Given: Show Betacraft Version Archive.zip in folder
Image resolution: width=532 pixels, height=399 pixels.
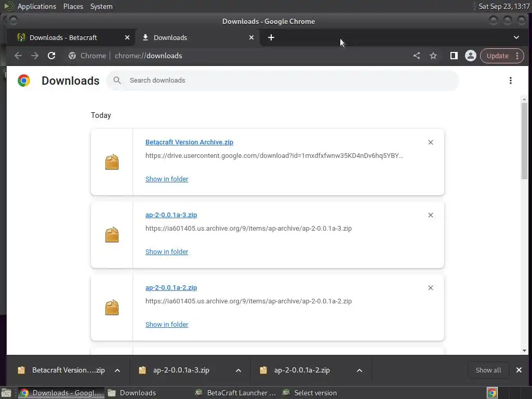Looking at the screenshot, I should (x=167, y=179).
